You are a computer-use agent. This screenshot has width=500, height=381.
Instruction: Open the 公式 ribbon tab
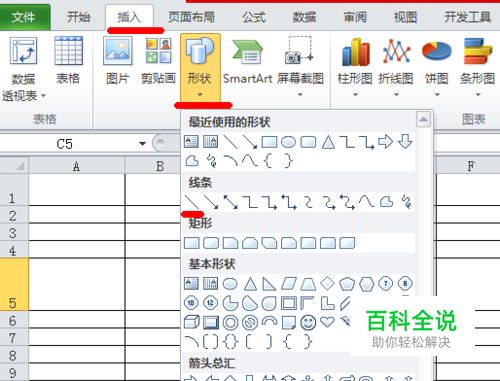click(x=254, y=17)
